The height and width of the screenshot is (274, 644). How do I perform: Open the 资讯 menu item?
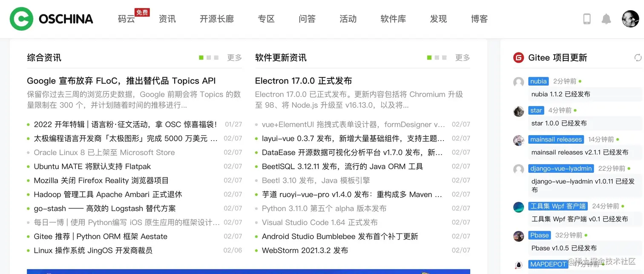pyautogui.click(x=167, y=19)
